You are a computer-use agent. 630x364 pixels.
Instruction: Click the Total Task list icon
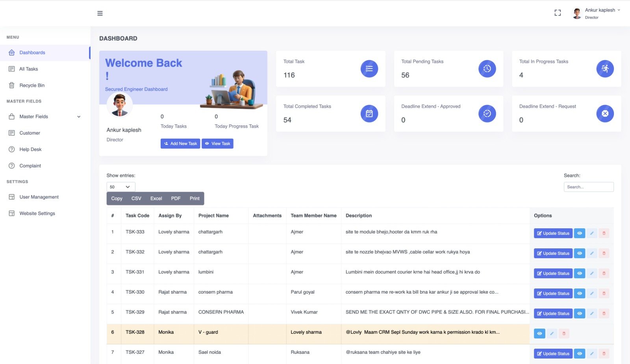[x=369, y=69]
